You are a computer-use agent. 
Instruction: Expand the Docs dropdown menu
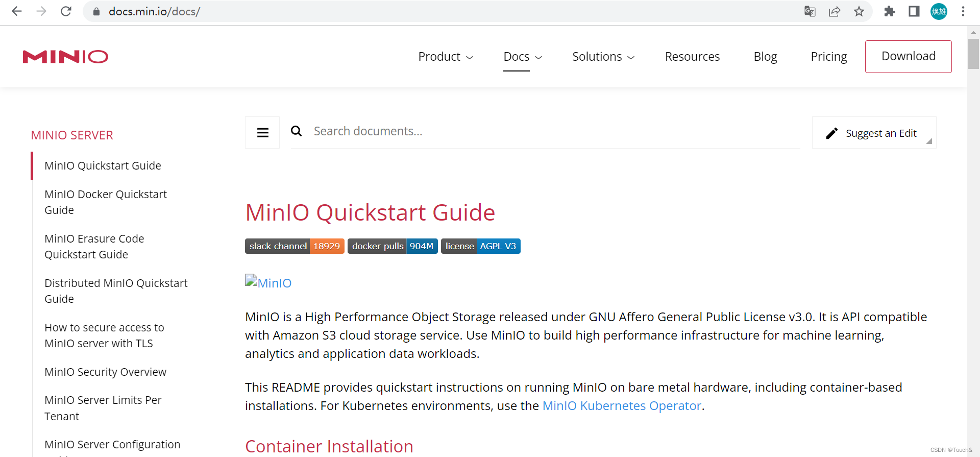(522, 57)
